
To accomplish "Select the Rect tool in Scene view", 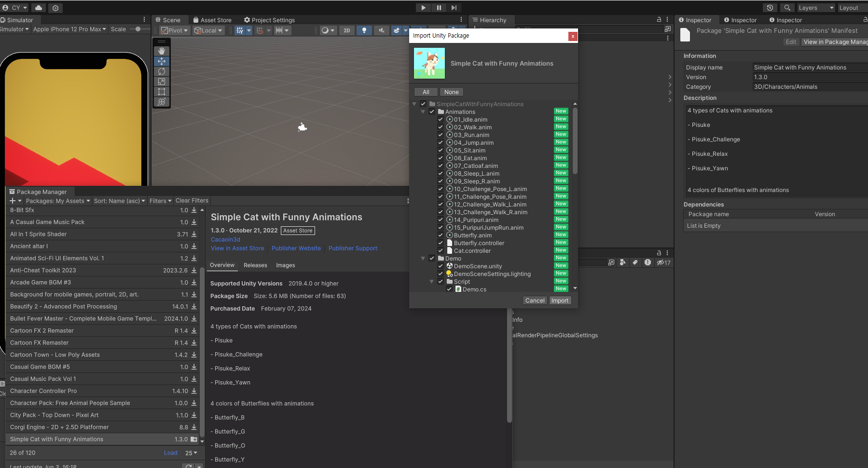I will coord(162,92).
